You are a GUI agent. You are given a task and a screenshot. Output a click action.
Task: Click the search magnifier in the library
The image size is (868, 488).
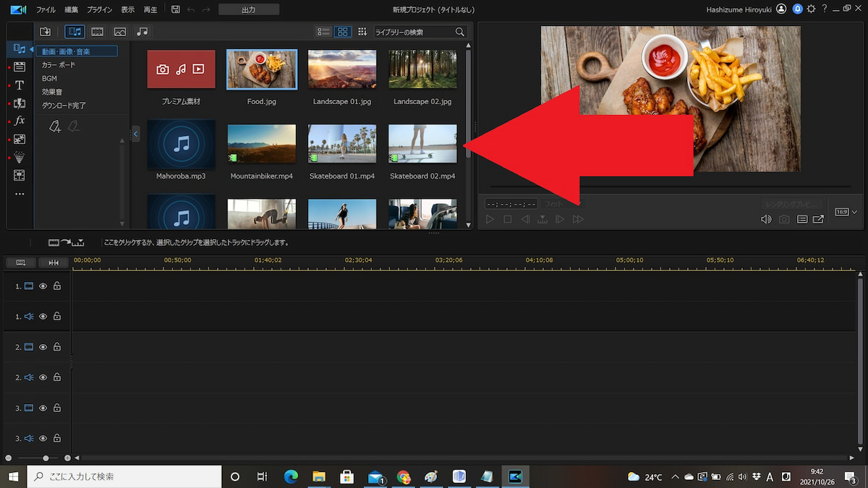click(x=460, y=32)
